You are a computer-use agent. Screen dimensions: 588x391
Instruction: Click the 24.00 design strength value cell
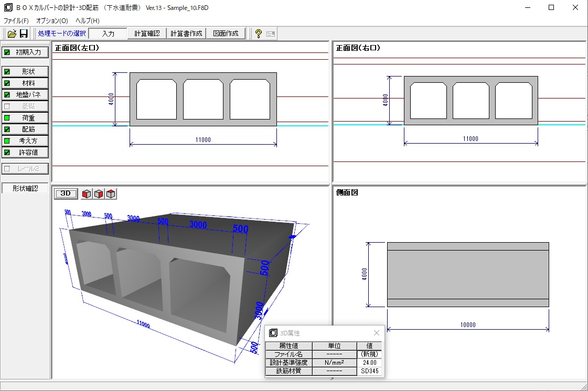[x=369, y=363]
